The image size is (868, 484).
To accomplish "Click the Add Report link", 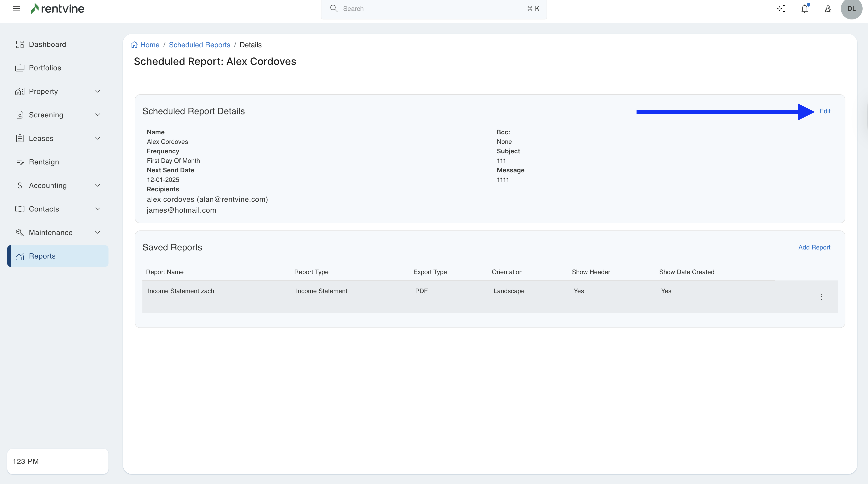I will pyautogui.click(x=814, y=247).
